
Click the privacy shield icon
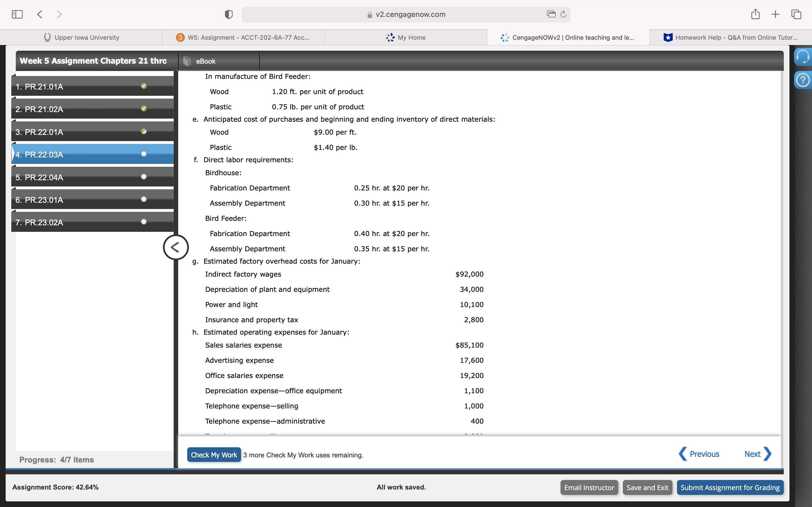tap(228, 14)
